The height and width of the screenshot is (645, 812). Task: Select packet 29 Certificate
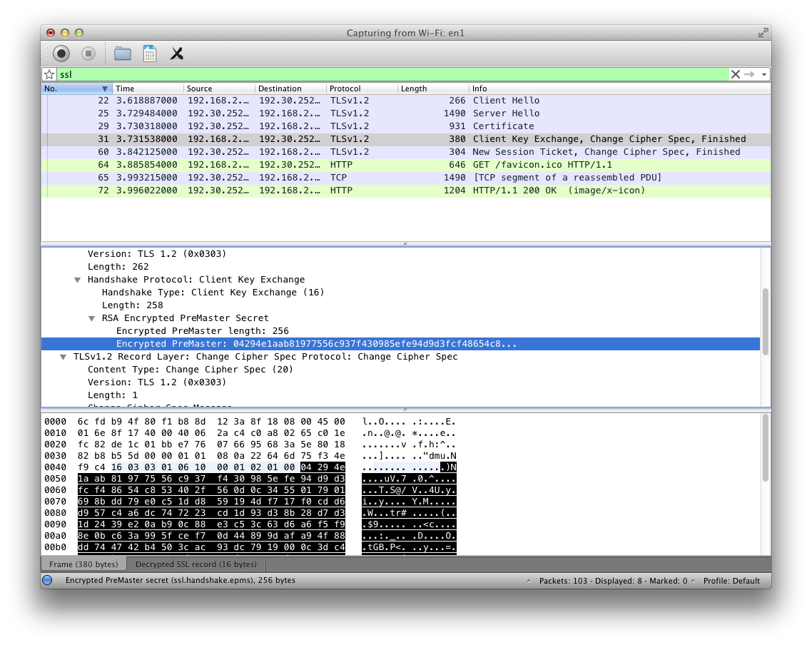406,126
